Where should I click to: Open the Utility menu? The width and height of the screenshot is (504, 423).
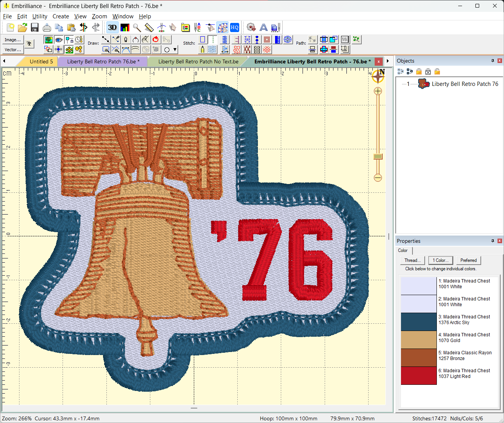click(40, 16)
